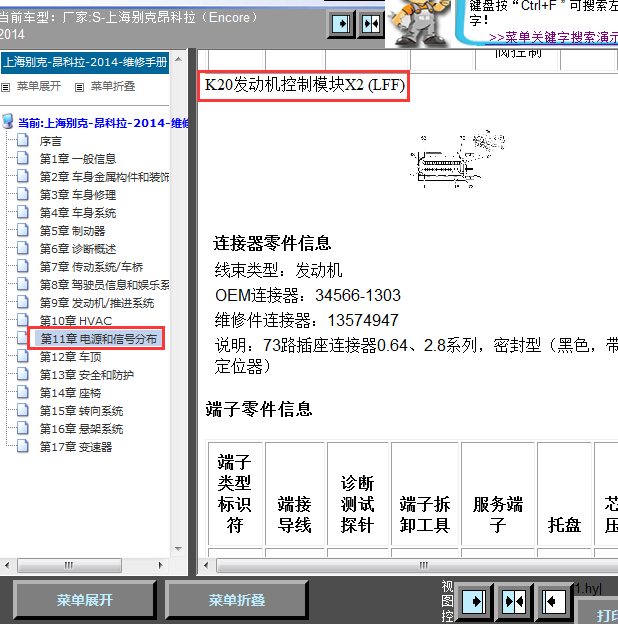Click K20发动机控制模块X2 (LFF) heading
This screenshot has width=618, height=624.
[x=304, y=85]
